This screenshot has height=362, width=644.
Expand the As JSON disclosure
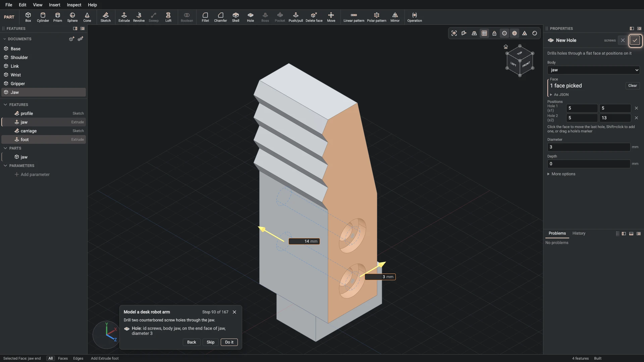coord(559,95)
